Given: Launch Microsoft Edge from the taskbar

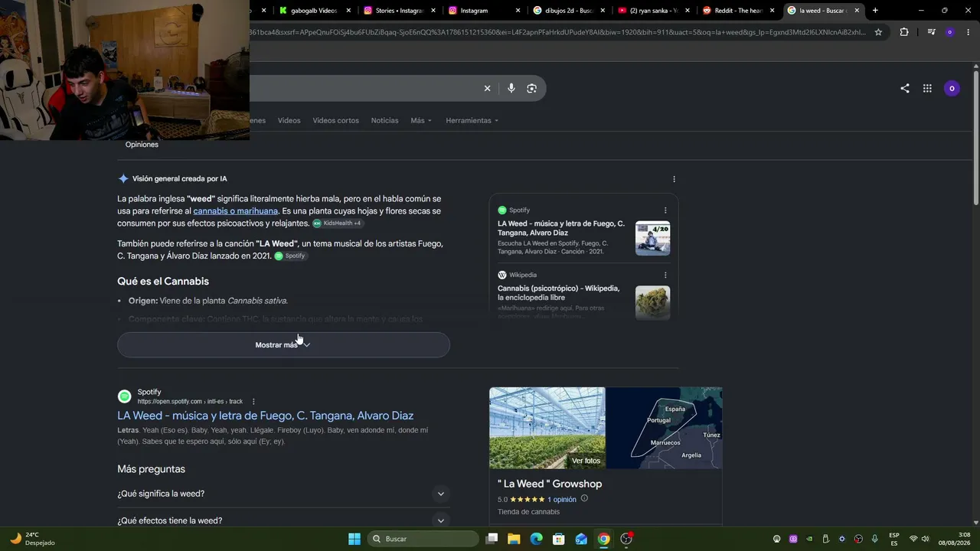Looking at the screenshot, I should [x=537, y=539].
